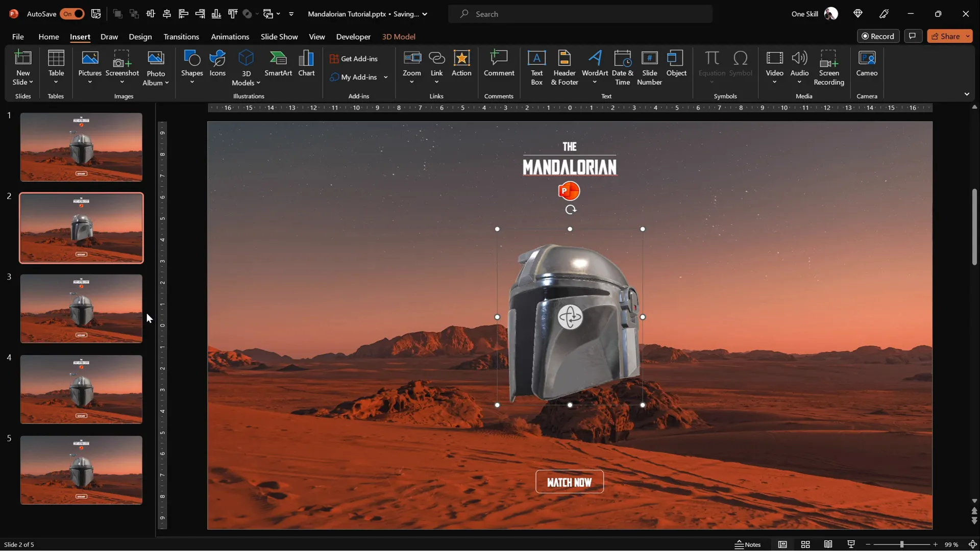Switch to the Home tab

48,37
